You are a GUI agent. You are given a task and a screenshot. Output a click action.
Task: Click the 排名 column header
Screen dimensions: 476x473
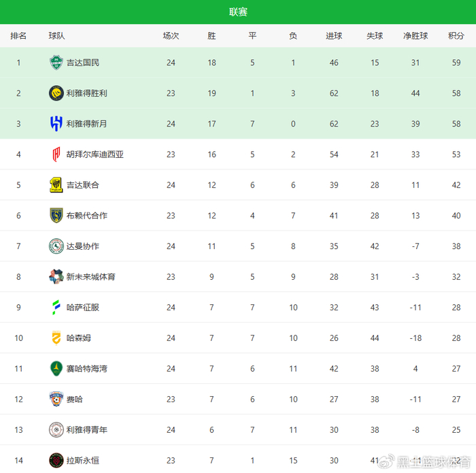click(18, 36)
